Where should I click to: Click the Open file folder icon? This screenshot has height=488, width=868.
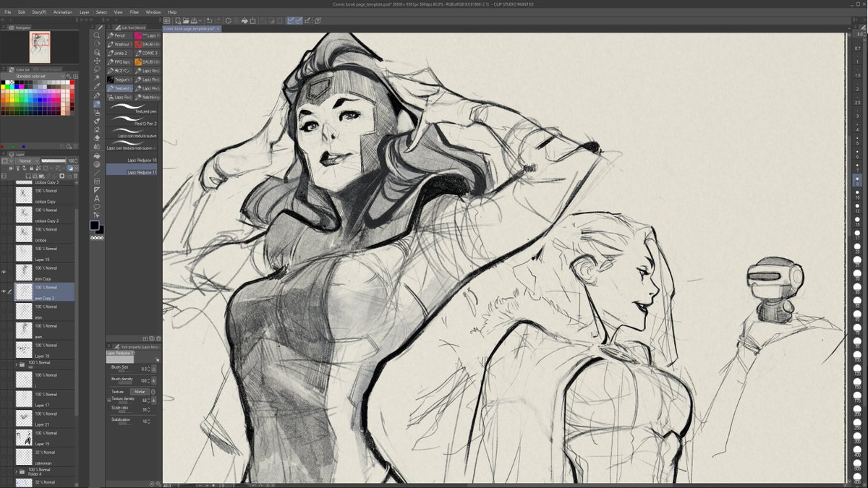(186, 21)
